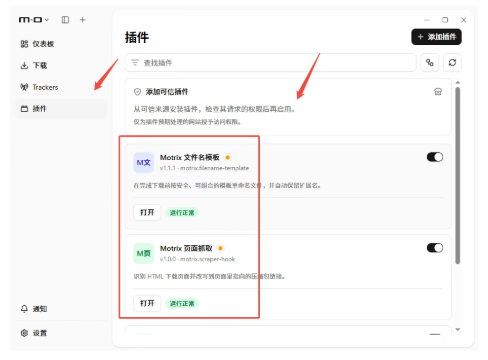Click the 下载 download tray icon

click(x=24, y=65)
